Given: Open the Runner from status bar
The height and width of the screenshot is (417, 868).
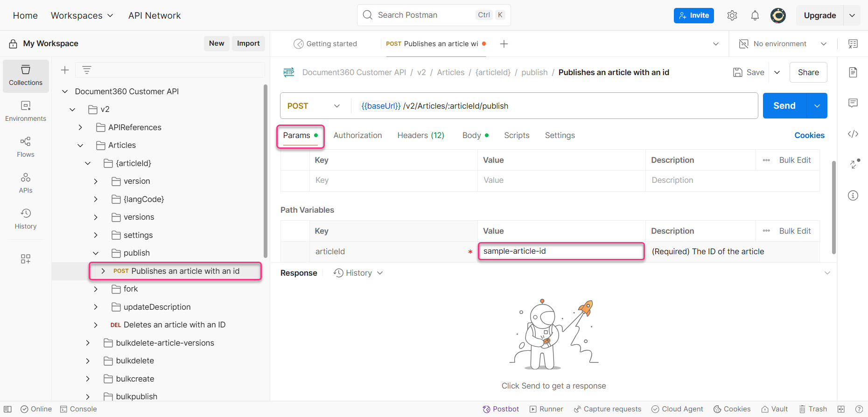Looking at the screenshot, I should pyautogui.click(x=546, y=409).
